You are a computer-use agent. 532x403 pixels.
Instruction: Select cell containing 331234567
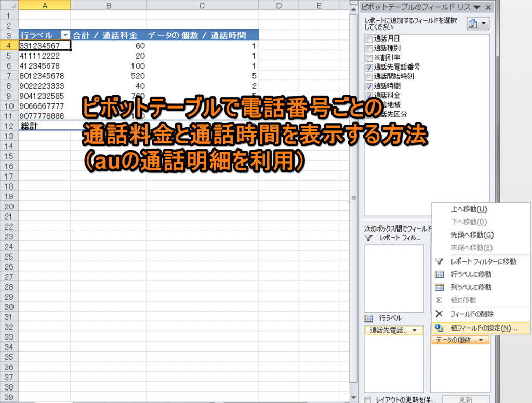click(x=45, y=46)
